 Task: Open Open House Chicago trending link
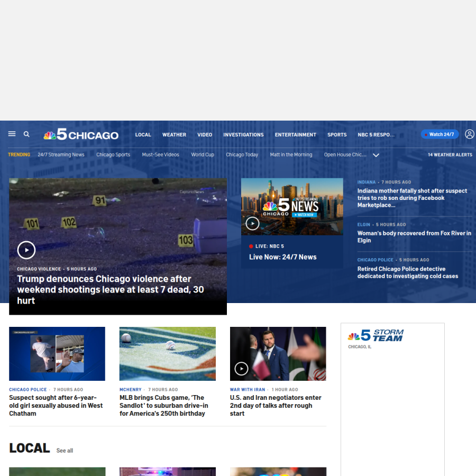point(345,154)
